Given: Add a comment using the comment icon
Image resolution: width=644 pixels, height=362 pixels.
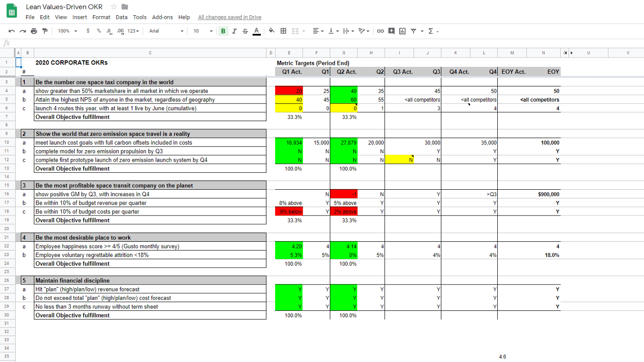Looking at the screenshot, I should (391, 31).
